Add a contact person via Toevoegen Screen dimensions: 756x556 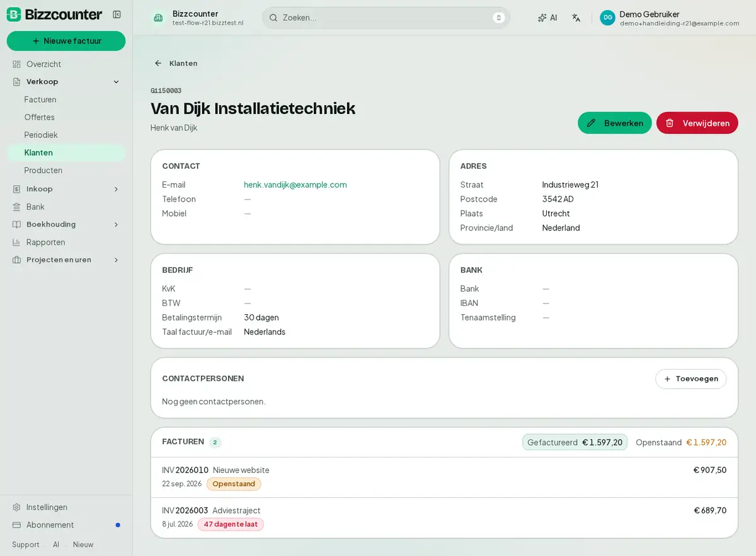[690, 379]
